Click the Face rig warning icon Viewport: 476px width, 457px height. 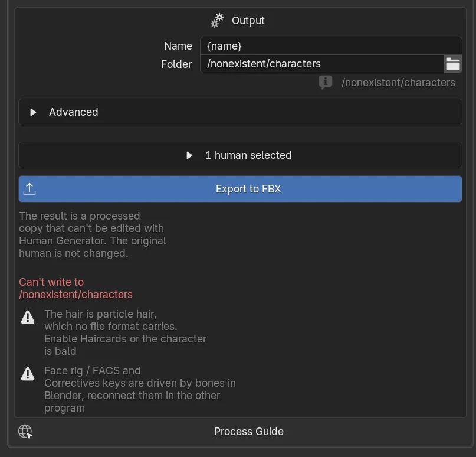[28, 374]
